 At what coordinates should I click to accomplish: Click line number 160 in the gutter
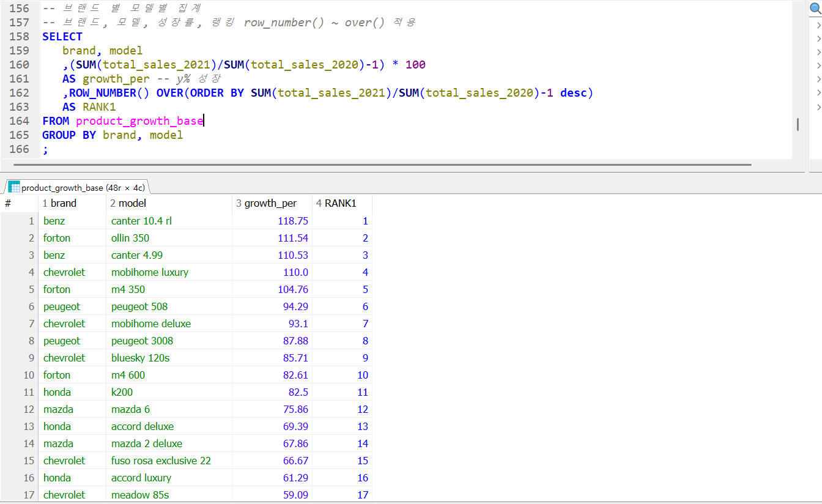coord(19,65)
